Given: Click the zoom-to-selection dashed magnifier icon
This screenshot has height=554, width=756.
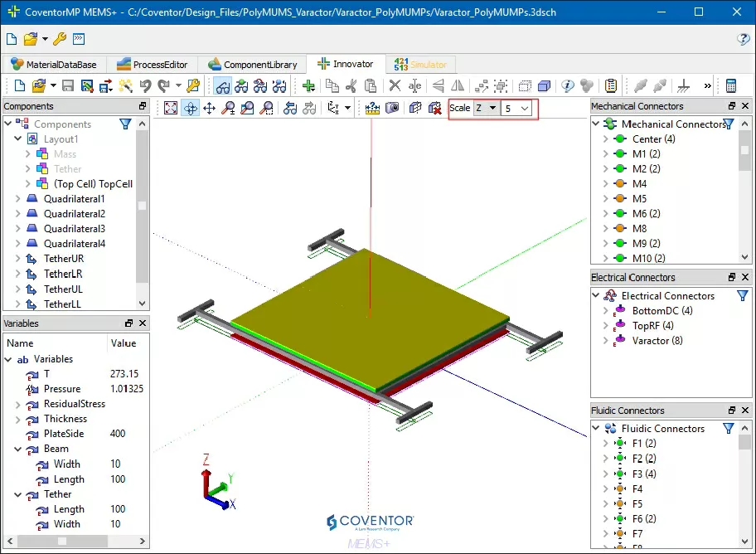Looking at the screenshot, I should [x=266, y=108].
